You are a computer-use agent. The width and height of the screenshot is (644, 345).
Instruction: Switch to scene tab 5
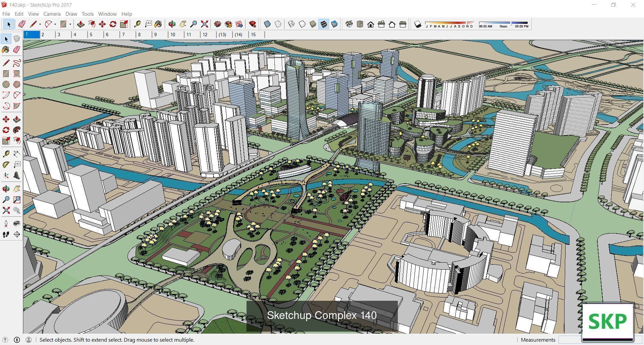point(96,34)
